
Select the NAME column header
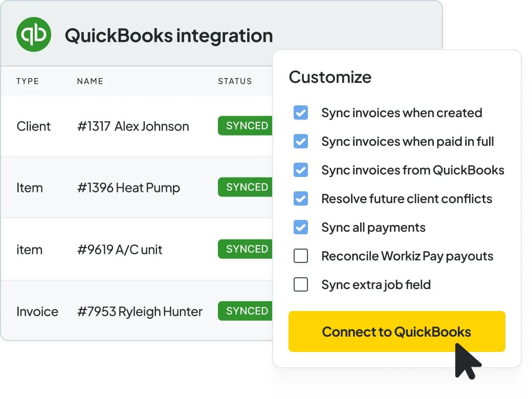tap(90, 81)
